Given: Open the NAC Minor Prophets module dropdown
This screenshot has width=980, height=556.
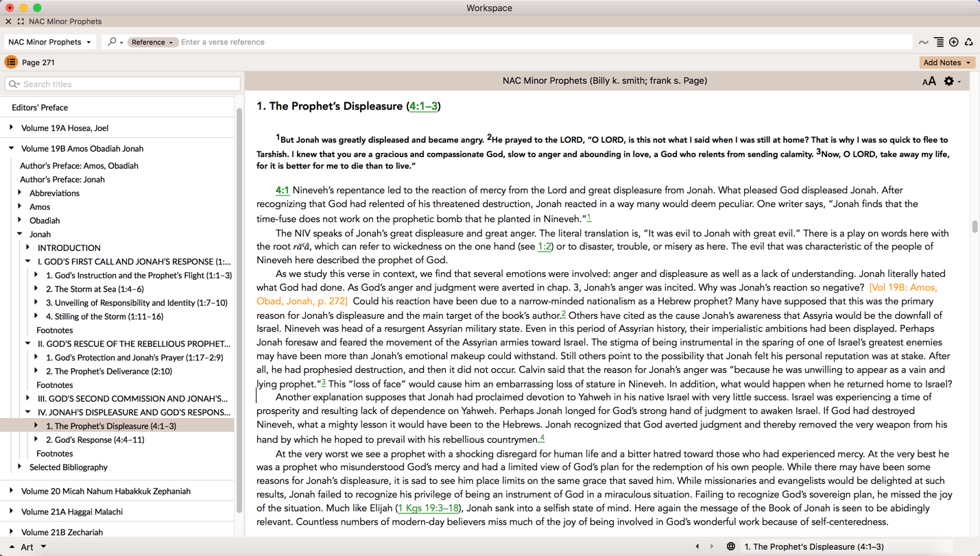Looking at the screenshot, I should point(49,43).
